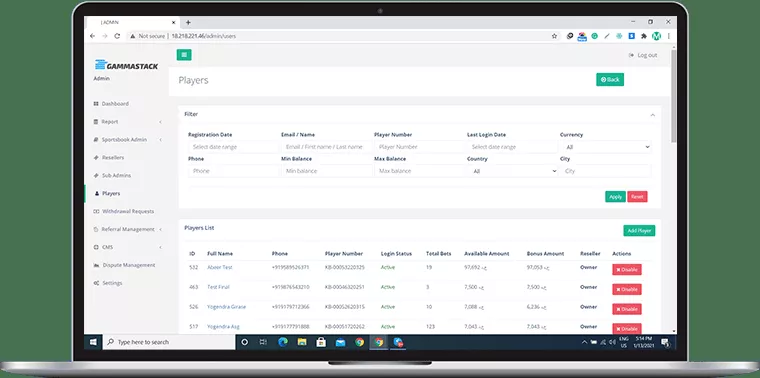Show hidden tray icons arrow
This screenshot has height=378, width=760.
[584, 343]
